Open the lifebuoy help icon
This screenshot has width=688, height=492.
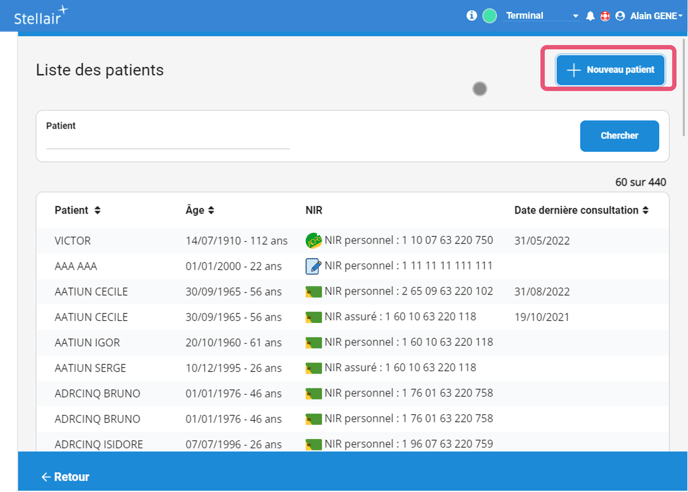coord(605,16)
